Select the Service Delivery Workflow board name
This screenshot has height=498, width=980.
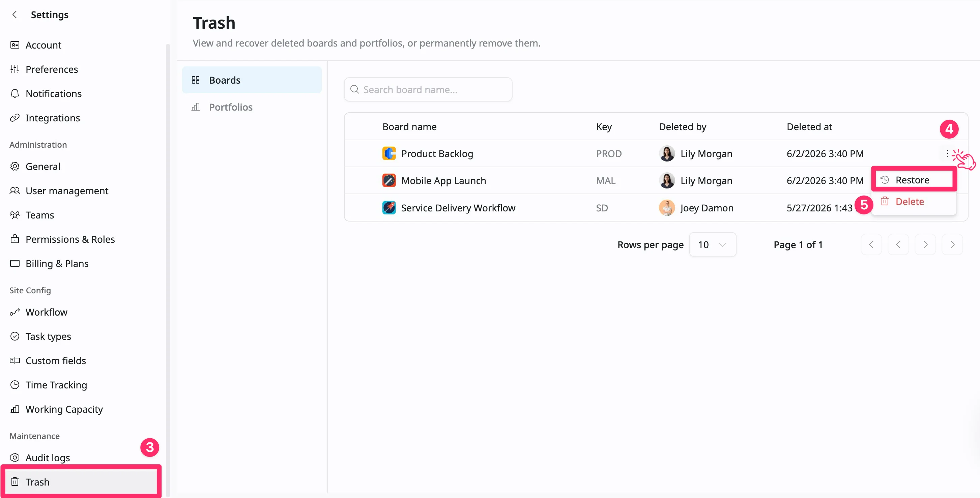click(458, 208)
